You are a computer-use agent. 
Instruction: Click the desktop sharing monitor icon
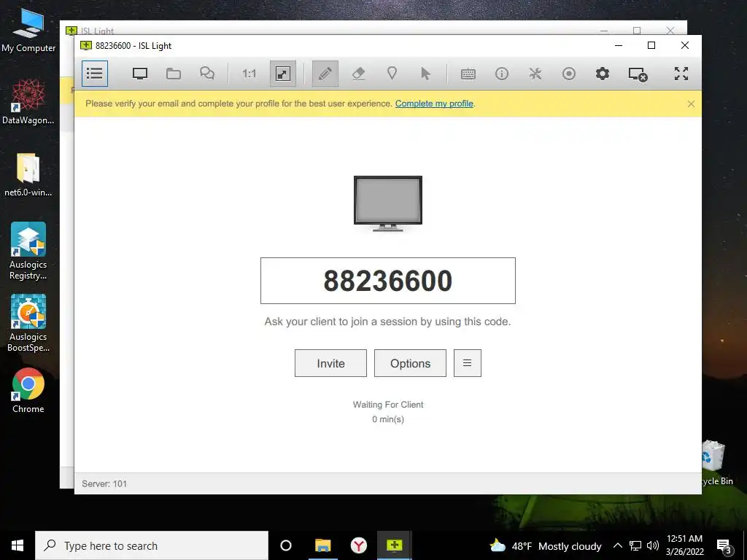140,74
